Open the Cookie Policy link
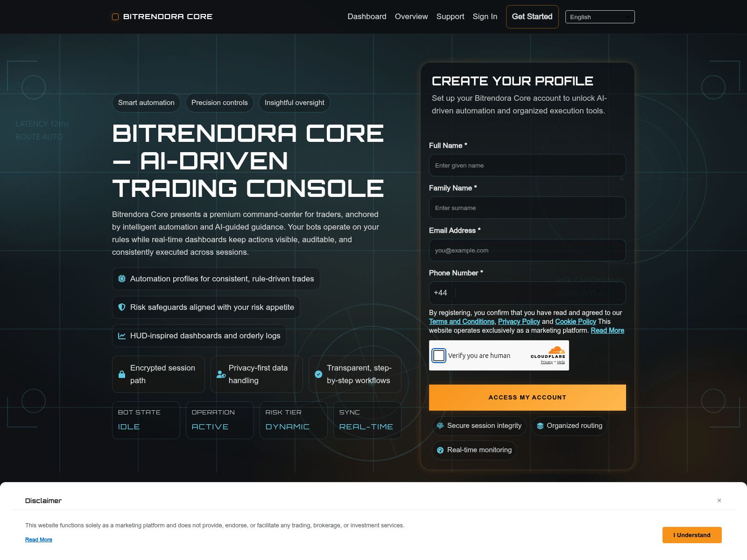747x560 pixels. [576, 322]
